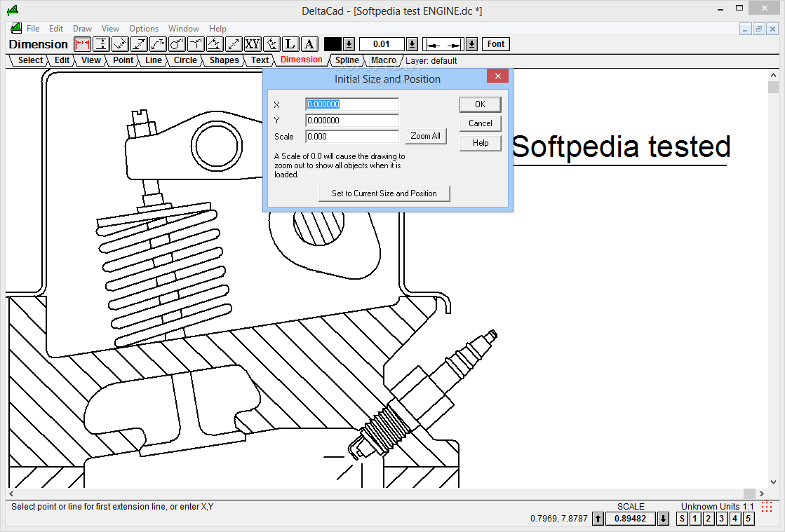Click saved view button 2

[x=709, y=519]
